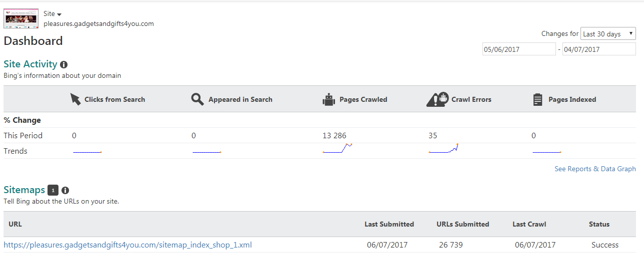
Task: Open the Last 30 days dropdown
Action: 608,34
